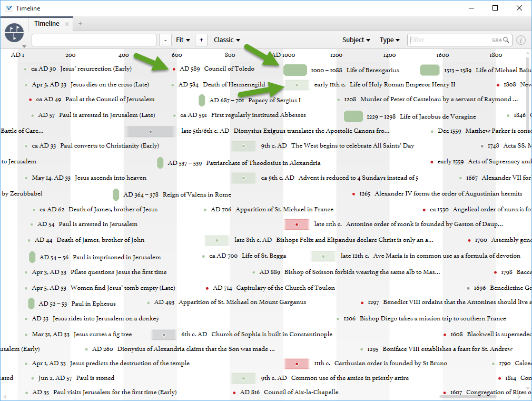
Task: Switch to the Timeline tab
Action: [47, 23]
